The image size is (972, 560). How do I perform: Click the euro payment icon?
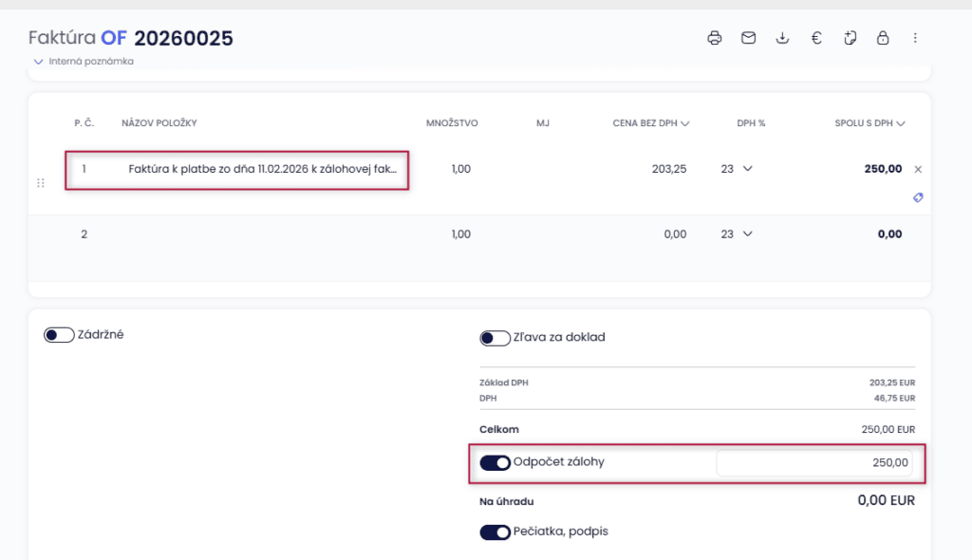815,38
